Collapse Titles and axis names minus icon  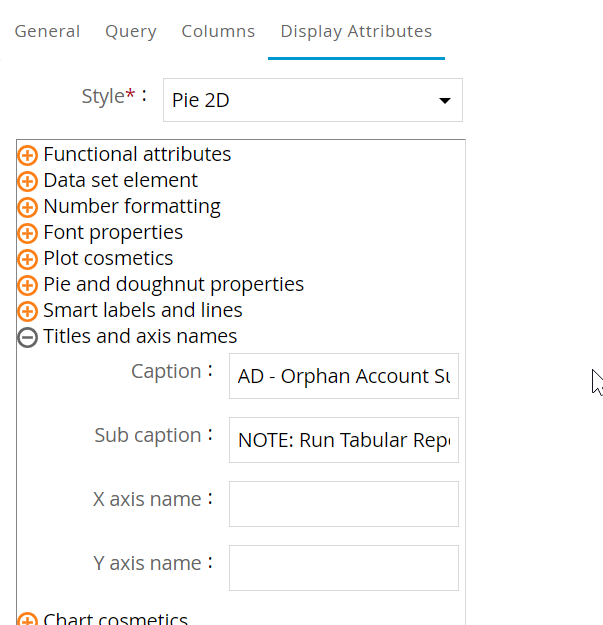click(28, 337)
